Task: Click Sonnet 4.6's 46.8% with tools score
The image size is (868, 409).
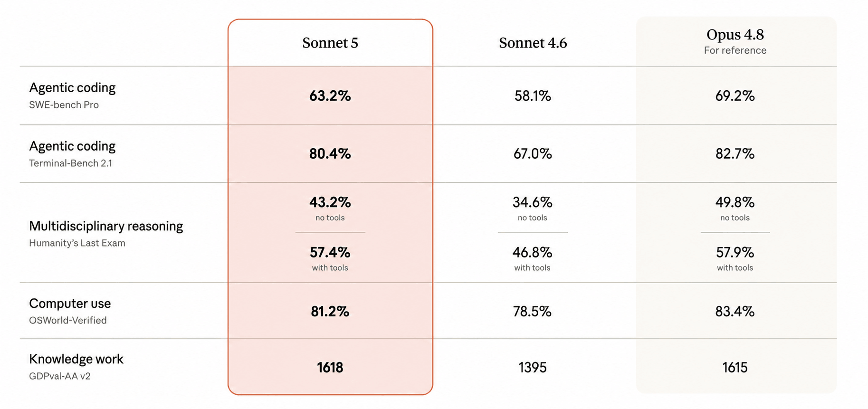Action: click(x=533, y=252)
